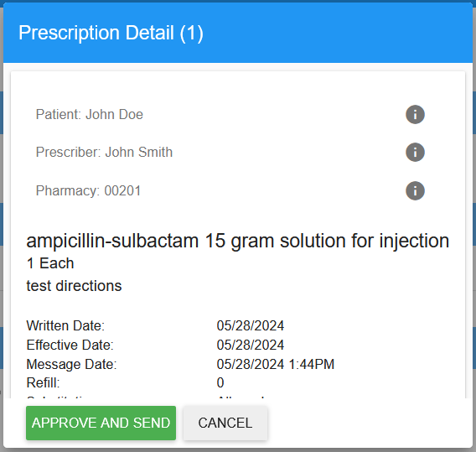
Task: Select the Effective Date value 05/28/2024
Action: coord(251,345)
